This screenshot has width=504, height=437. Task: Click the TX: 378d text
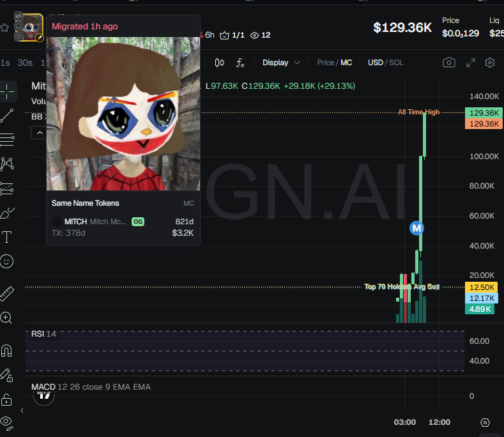coord(68,233)
